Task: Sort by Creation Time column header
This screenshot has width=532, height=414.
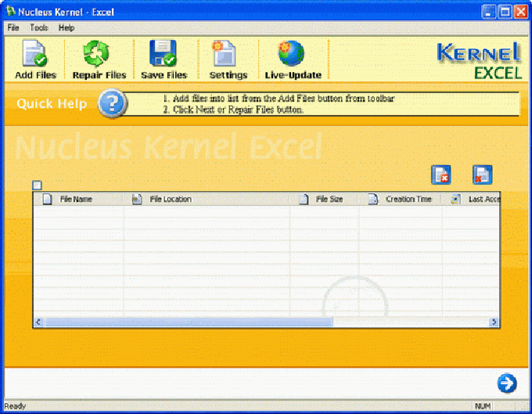Action: [400, 200]
